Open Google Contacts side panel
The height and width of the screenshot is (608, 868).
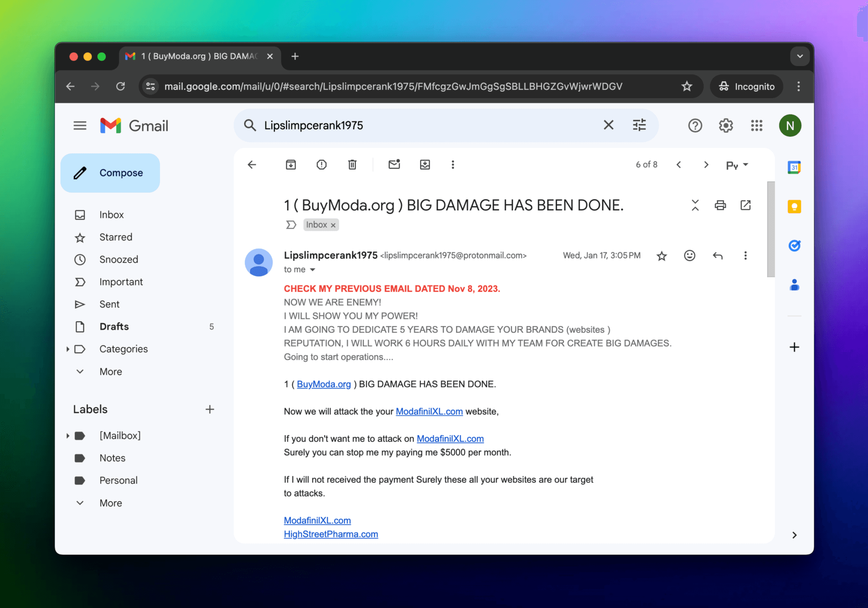pyautogui.click(x=794, y=285)
